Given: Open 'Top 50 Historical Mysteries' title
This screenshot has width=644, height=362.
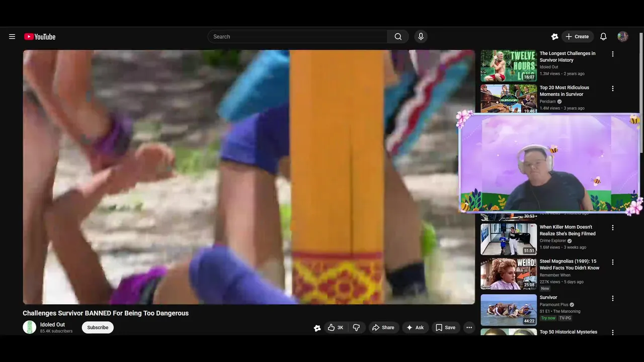Looking at the screenshot, I should point(569,332).
